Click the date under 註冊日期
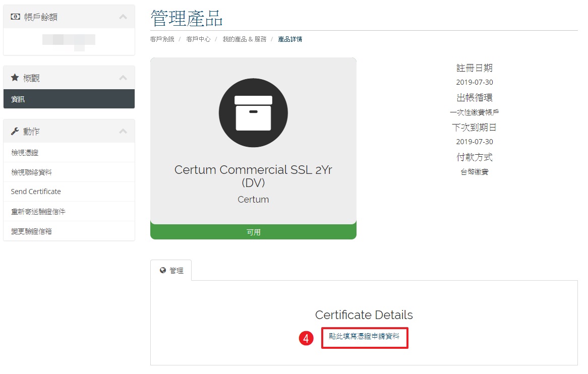 (475, 82)
